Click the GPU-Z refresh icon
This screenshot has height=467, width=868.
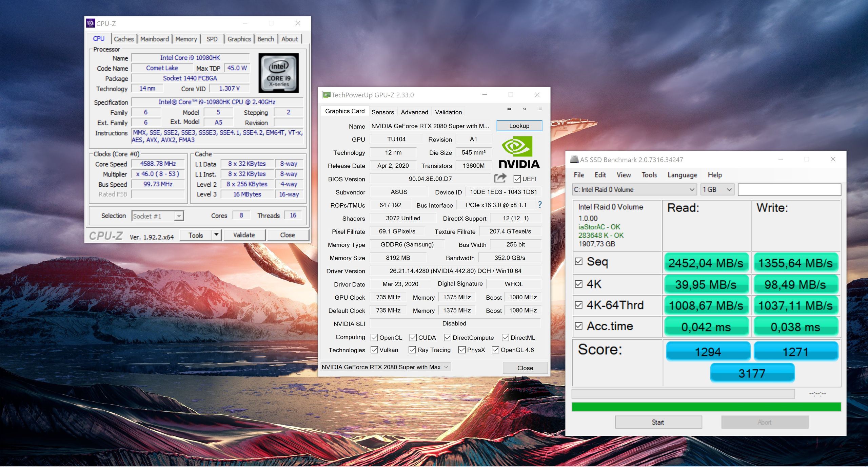525,109
